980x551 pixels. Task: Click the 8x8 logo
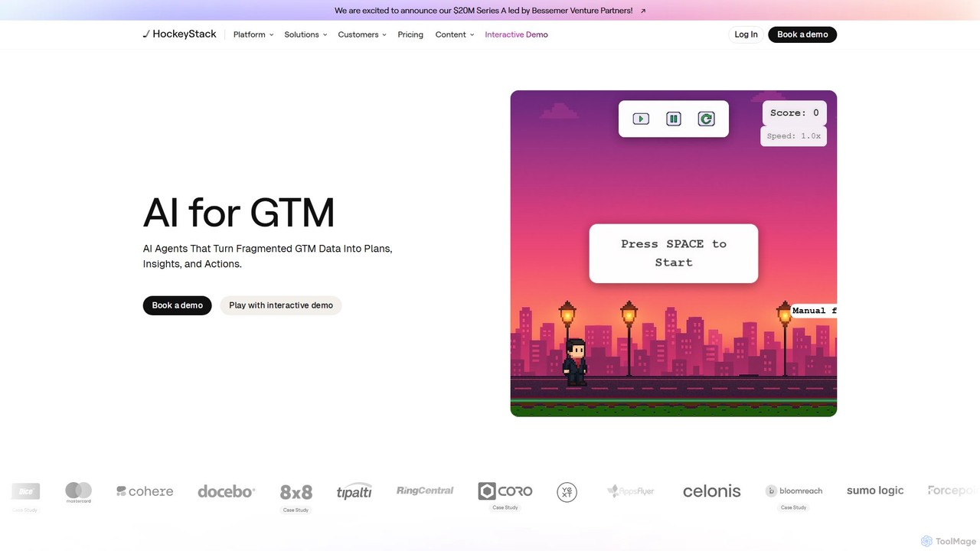click(x=296, y=492)
